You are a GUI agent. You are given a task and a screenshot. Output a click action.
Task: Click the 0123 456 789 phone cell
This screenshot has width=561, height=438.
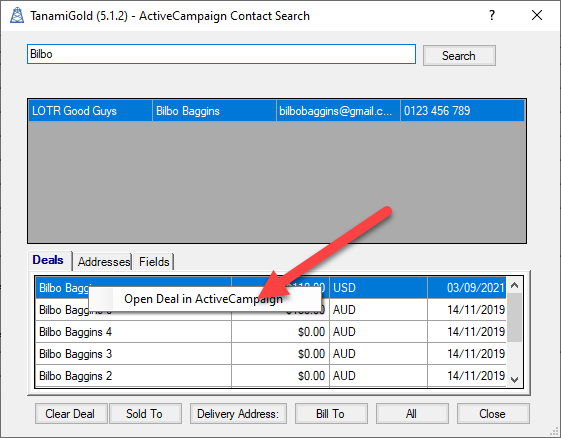(462, 111)
